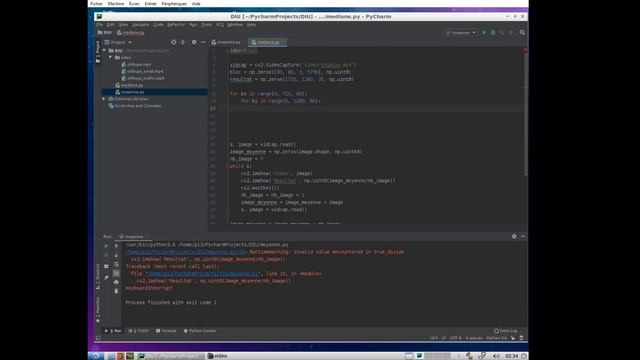
Task: Open the Navigate menu
Action: point(141,24)
